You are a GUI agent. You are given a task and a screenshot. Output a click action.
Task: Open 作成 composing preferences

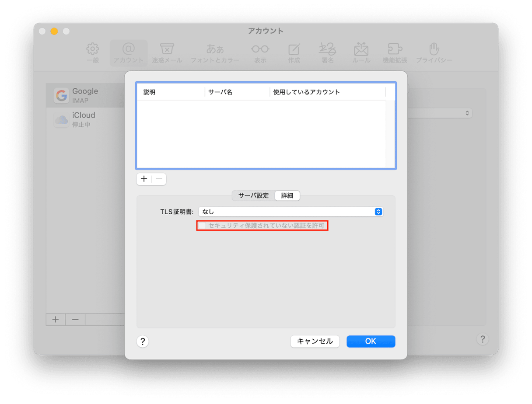(294, 53)
